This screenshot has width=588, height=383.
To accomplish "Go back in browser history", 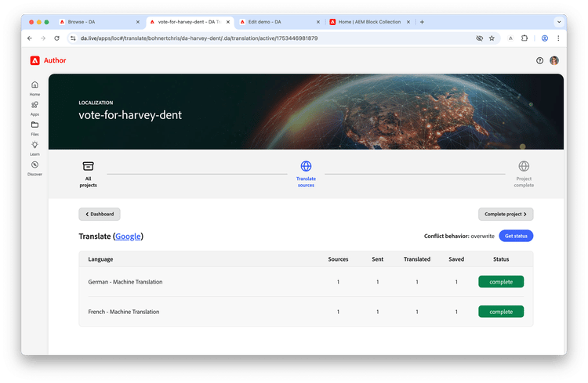I will point(30,38).
